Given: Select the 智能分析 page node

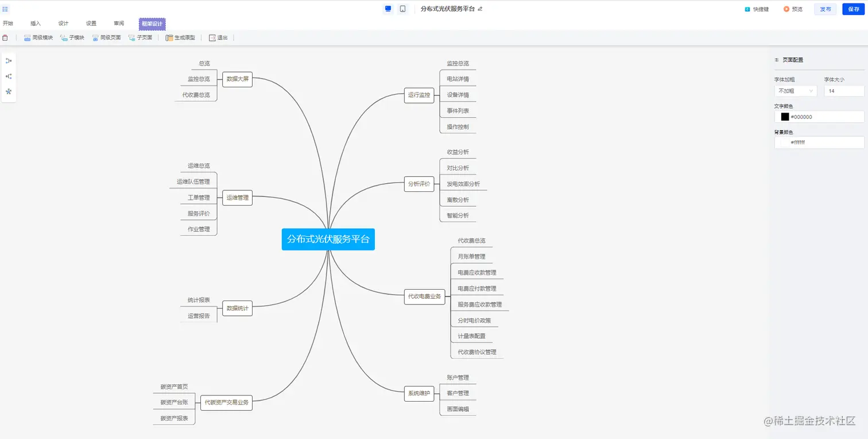Looking at the screenshot, I should point(458,215).
